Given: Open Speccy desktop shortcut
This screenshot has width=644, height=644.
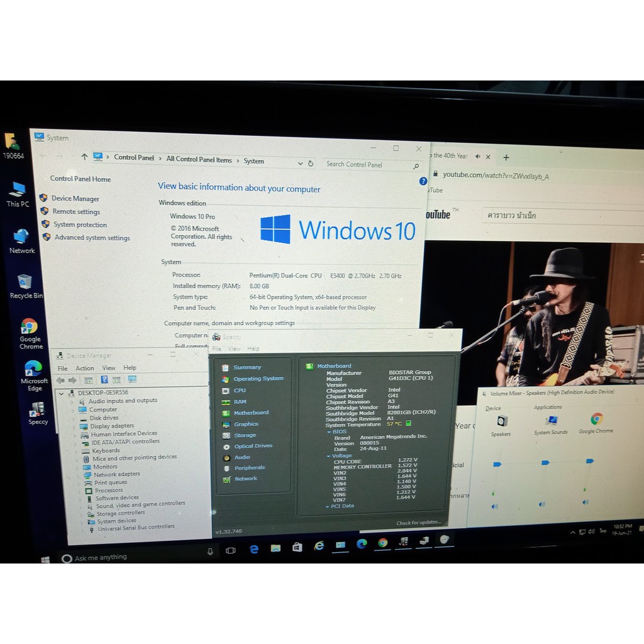Looking at the screenshot, I should 38,413.
